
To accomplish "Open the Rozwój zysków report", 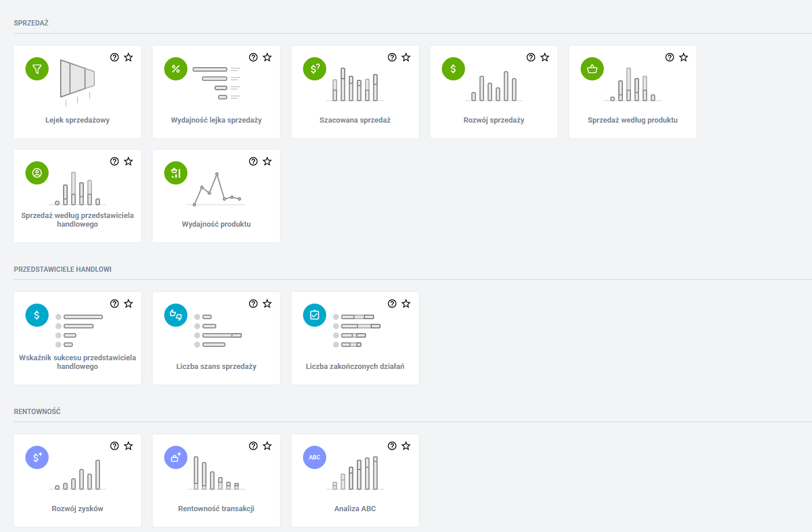I will point(77,508).
